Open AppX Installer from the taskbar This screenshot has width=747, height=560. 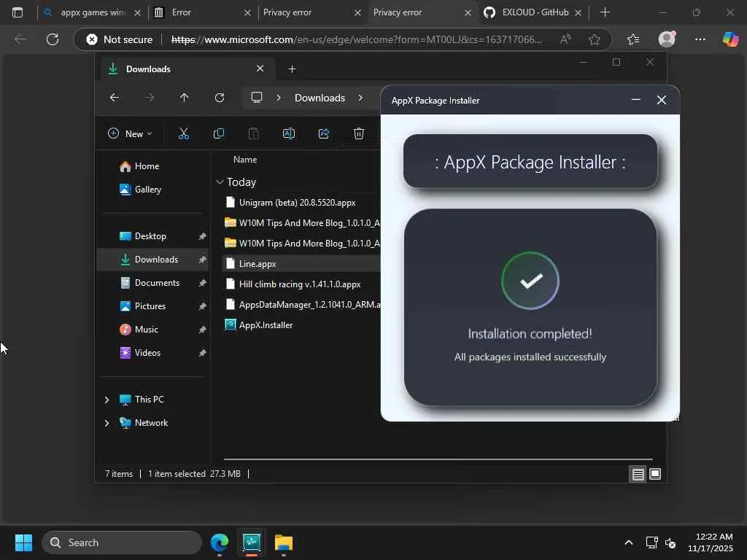coord(252,542)
